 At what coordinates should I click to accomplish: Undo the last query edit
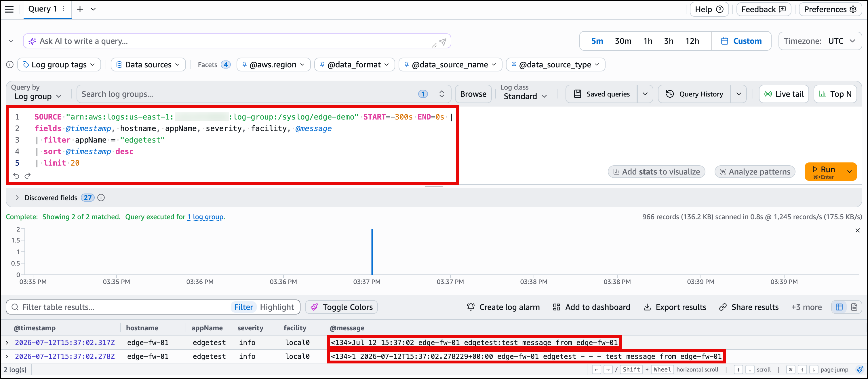[16, 176]
